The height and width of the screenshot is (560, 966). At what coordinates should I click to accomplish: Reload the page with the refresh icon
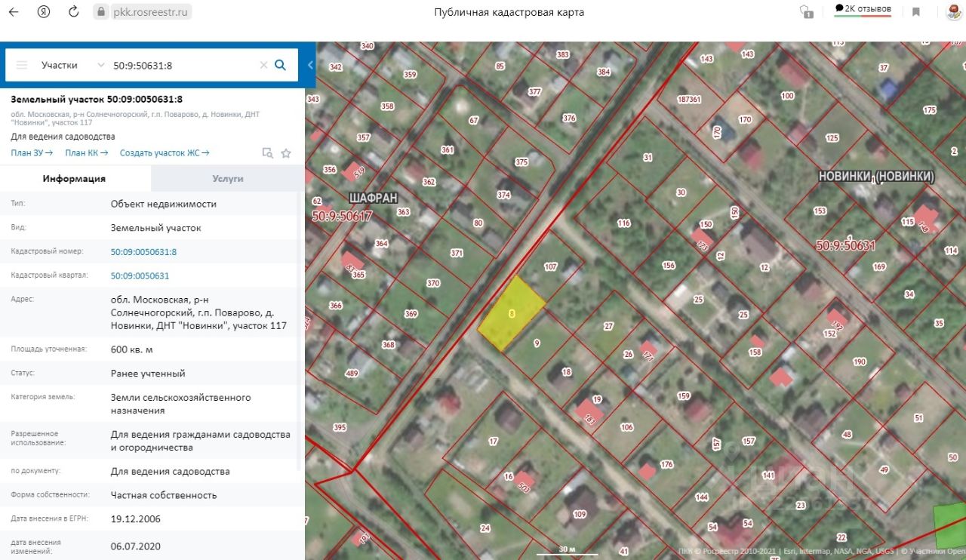click(x=73, y=12)
